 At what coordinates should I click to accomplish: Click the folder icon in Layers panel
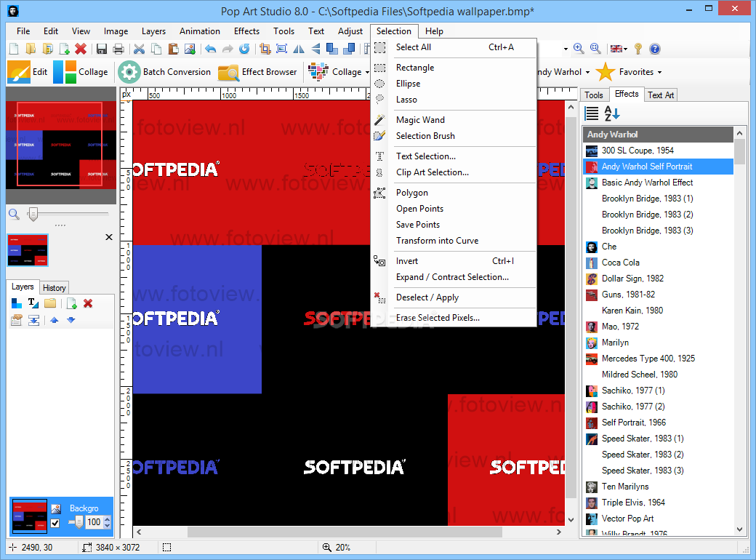point(50,303)
